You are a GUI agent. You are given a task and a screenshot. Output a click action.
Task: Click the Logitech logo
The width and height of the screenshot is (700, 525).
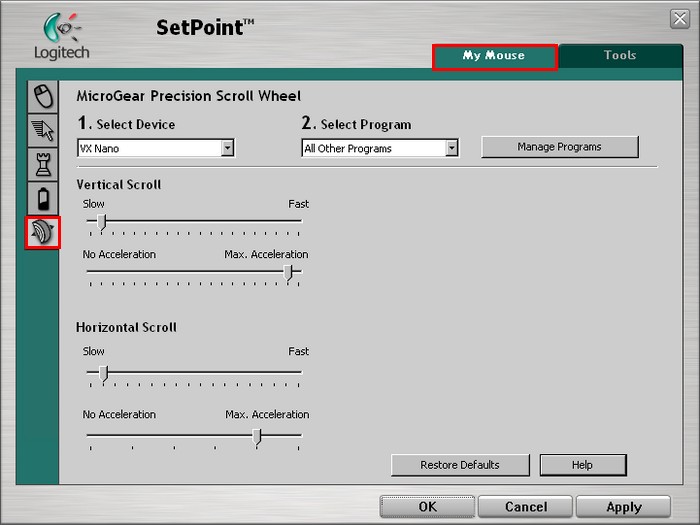pyautogui.click(x=62, y=37)
